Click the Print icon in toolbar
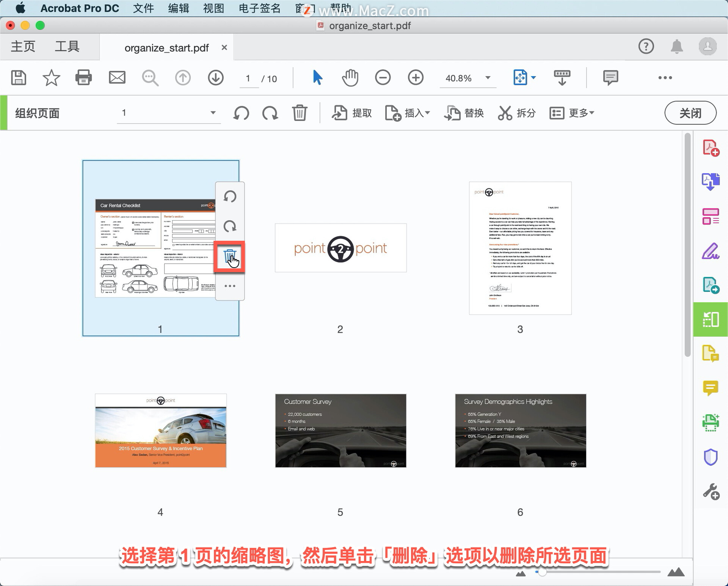Image resolution: width=728 pixels, height=586 pixels. (83, 78)
